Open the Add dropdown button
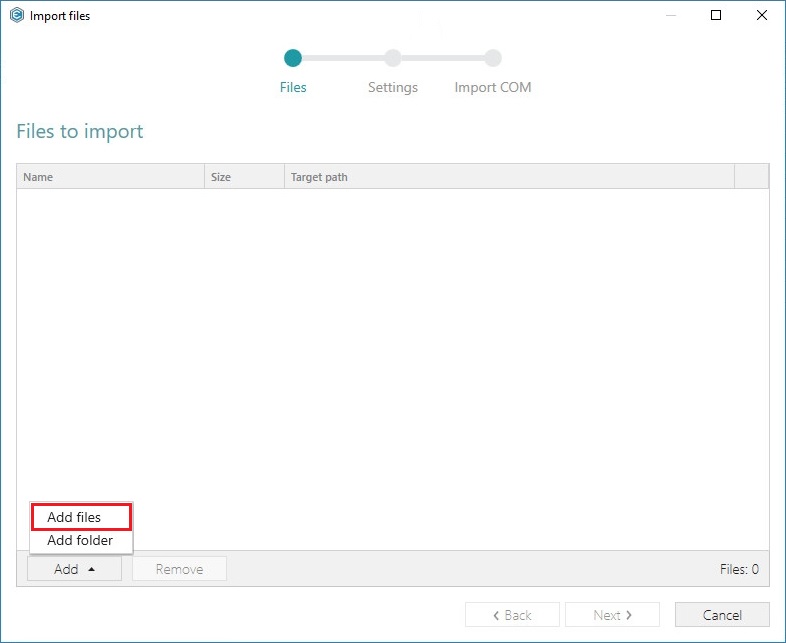This screenshot has width=786, height=643. click(x=74, y=569)
